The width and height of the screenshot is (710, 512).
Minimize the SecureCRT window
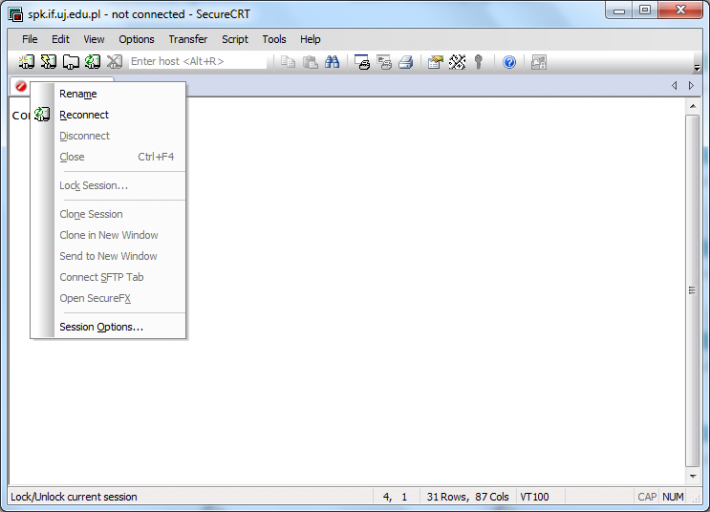coord(619,10)
